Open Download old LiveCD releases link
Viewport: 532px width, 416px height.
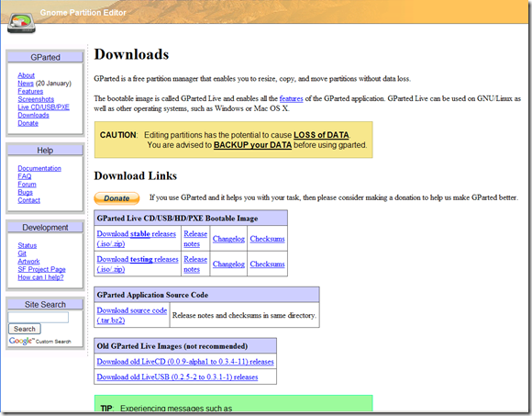point(185,361)
